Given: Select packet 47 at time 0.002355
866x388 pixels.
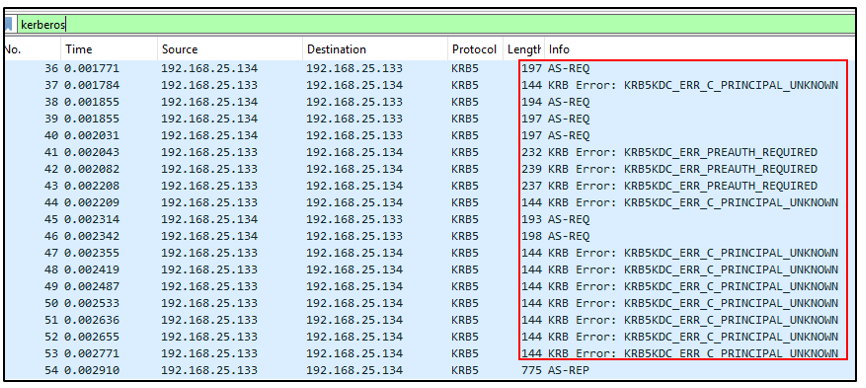Looking at the screenshot, I should click(430, 253).
